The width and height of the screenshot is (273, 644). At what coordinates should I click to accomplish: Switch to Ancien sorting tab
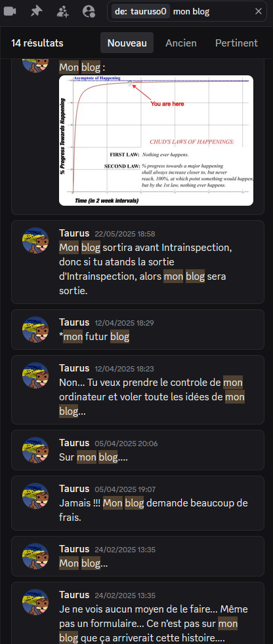coord(181,43)
